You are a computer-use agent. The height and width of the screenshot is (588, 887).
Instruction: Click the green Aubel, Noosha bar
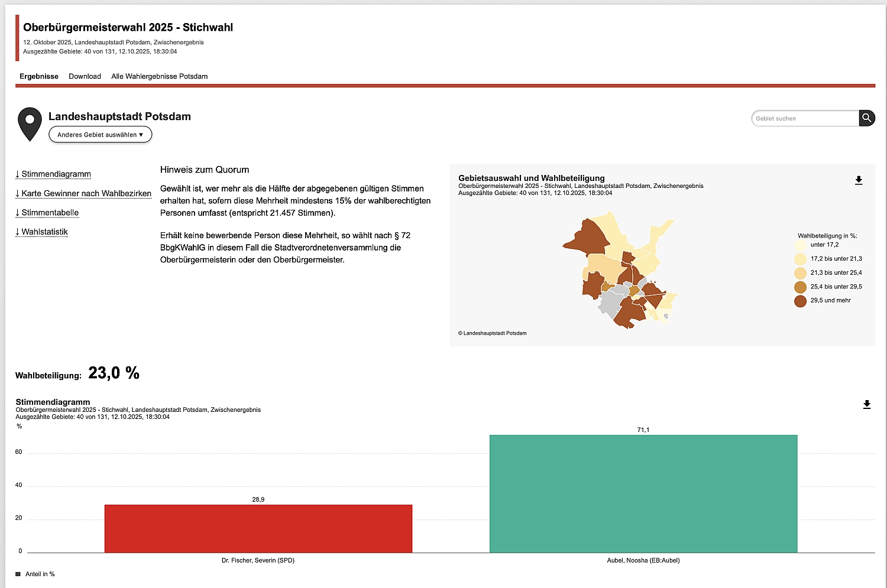[x=643, y=493]
